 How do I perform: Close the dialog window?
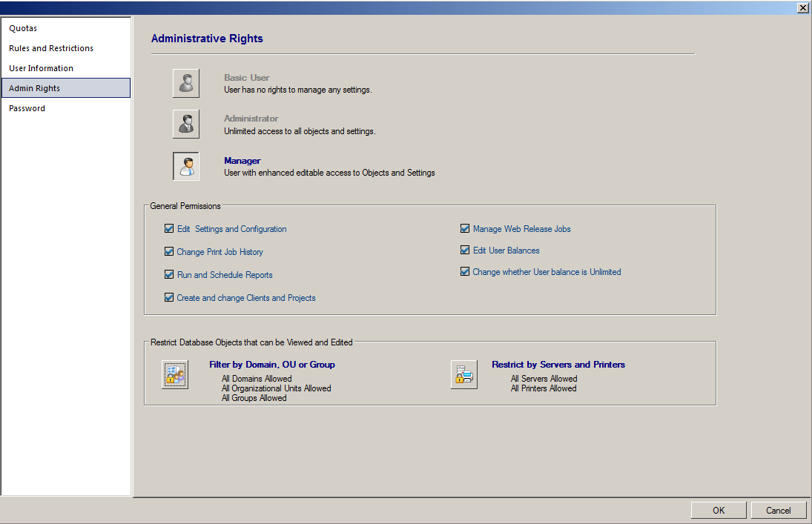click(x=802, y=7)
